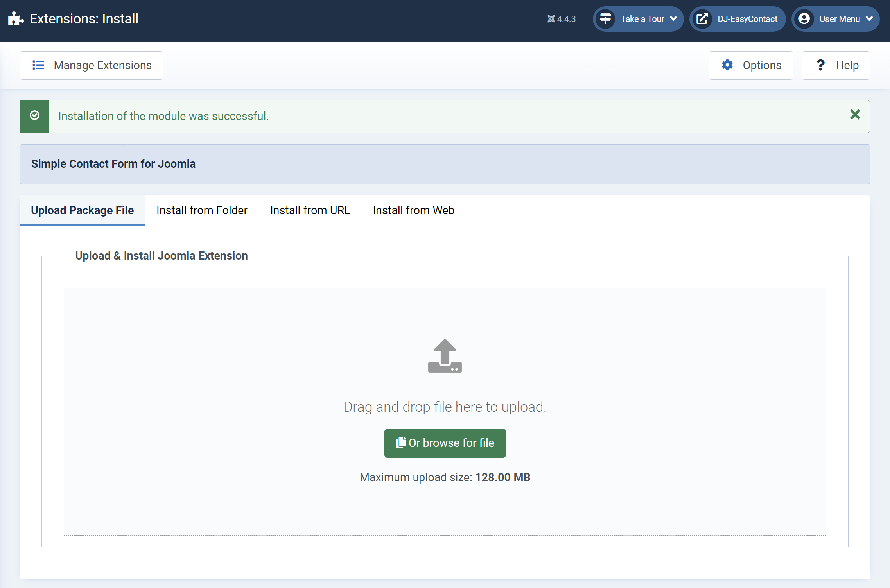Image resolution: width=890 pixels, height=588 pixels.
Task: Dismiss the installation success message
Action: click(855, 115)
